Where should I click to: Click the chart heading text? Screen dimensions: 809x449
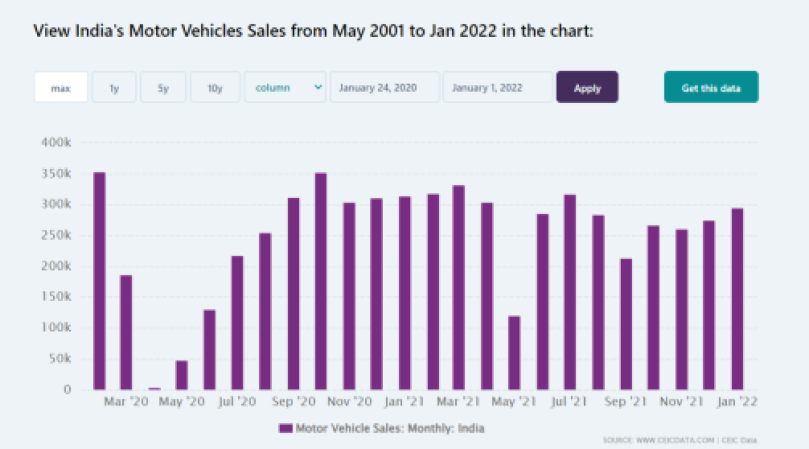[313, 31]
